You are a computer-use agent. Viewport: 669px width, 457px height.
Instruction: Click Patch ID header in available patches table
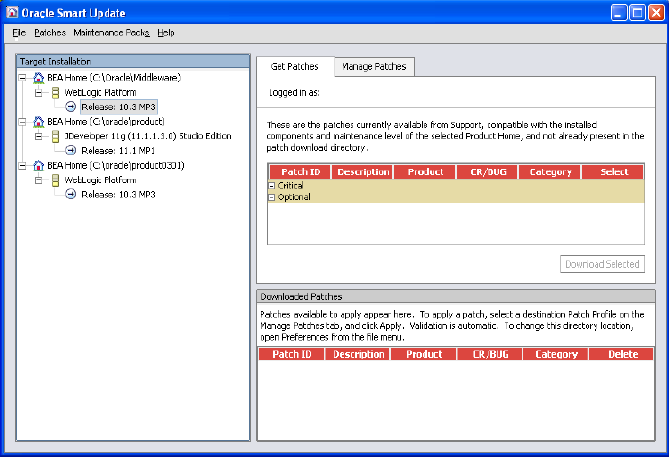coord(300,172)
